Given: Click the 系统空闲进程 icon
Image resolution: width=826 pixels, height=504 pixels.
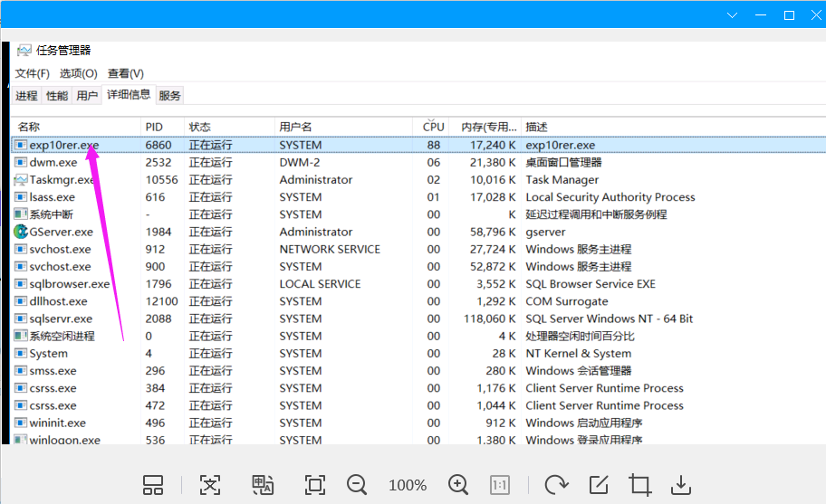Looking at the screenshot, I should (x=21, y=336).
